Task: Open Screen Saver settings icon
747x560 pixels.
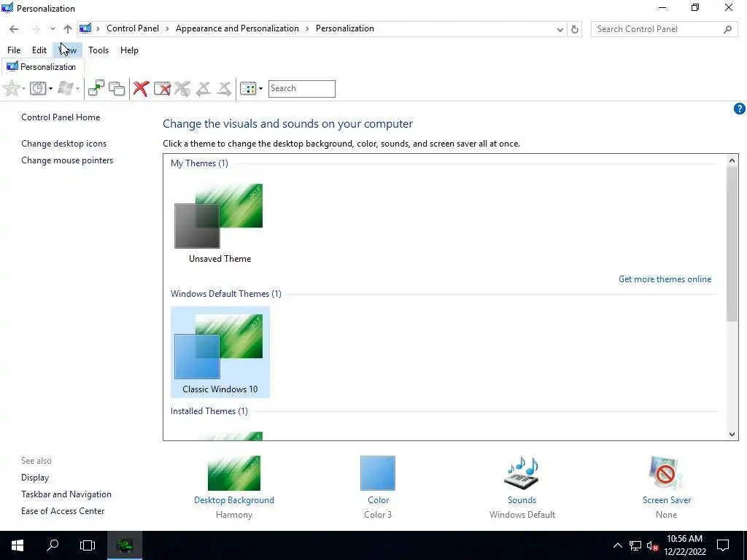Action: click(x=666, y=472)
